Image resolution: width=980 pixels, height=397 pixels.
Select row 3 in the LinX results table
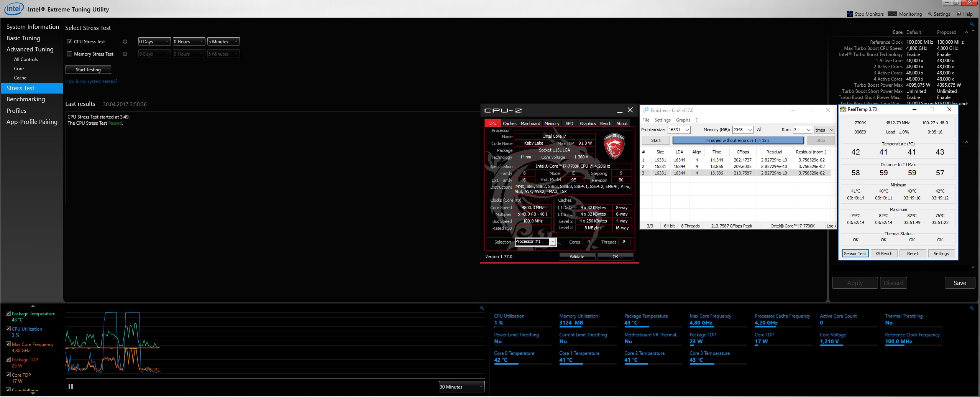click(x=736, y=173)
